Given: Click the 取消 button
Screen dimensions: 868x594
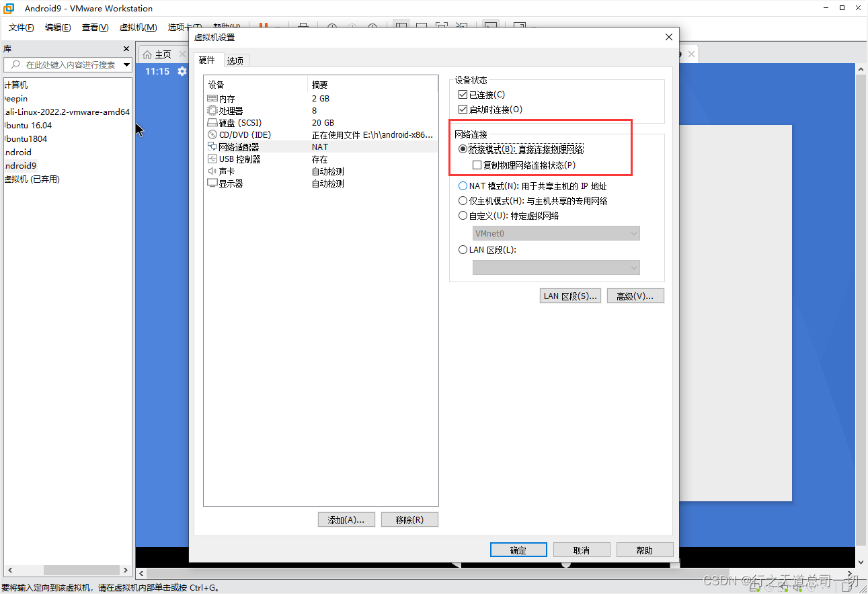Looking at the screenshot, I should pyautogui.click(x=582, y=550).
